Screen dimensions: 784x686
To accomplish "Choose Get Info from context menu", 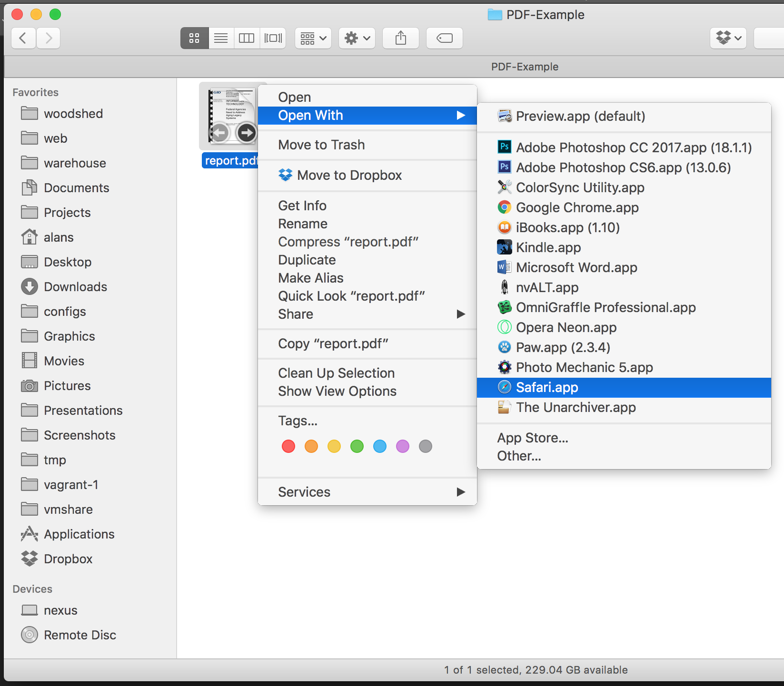I will (367, 206).
